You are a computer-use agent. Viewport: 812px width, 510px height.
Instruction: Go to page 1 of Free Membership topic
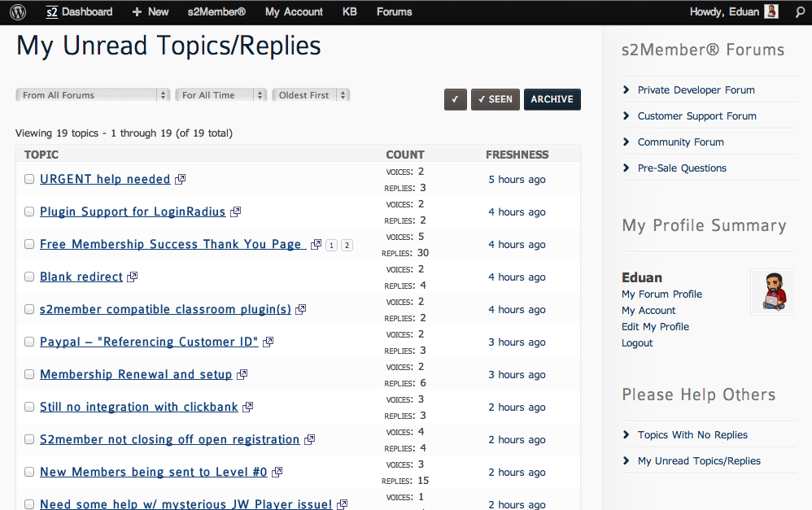[x=331, y=246]
